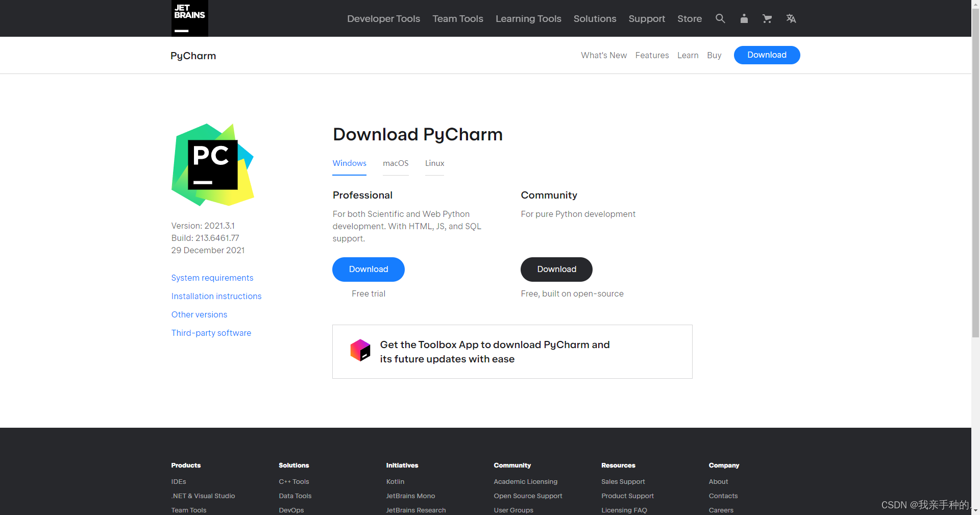Open the Developer Tools menu
The width and height of the screenshot is (980, 515).
pos(383,19)
